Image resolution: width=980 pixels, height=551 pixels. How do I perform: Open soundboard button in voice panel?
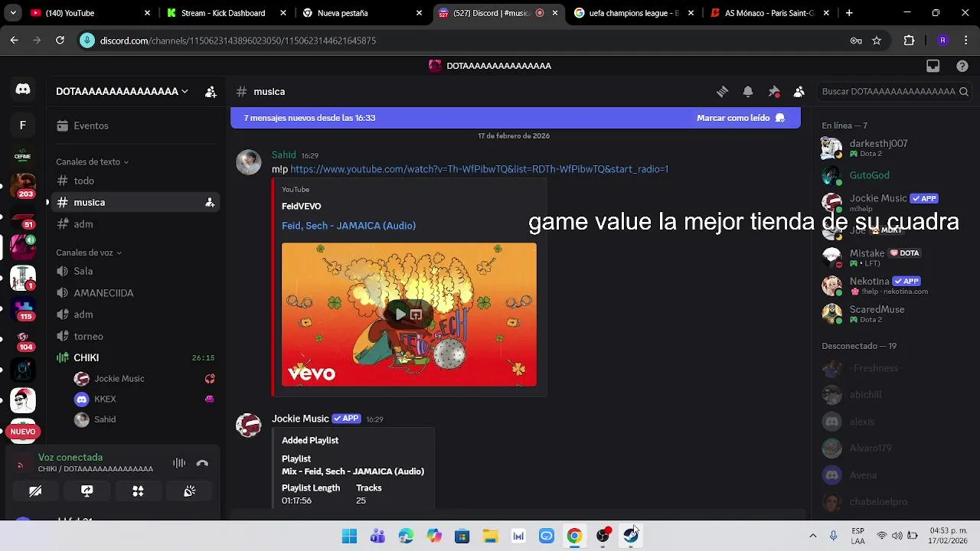189,491
